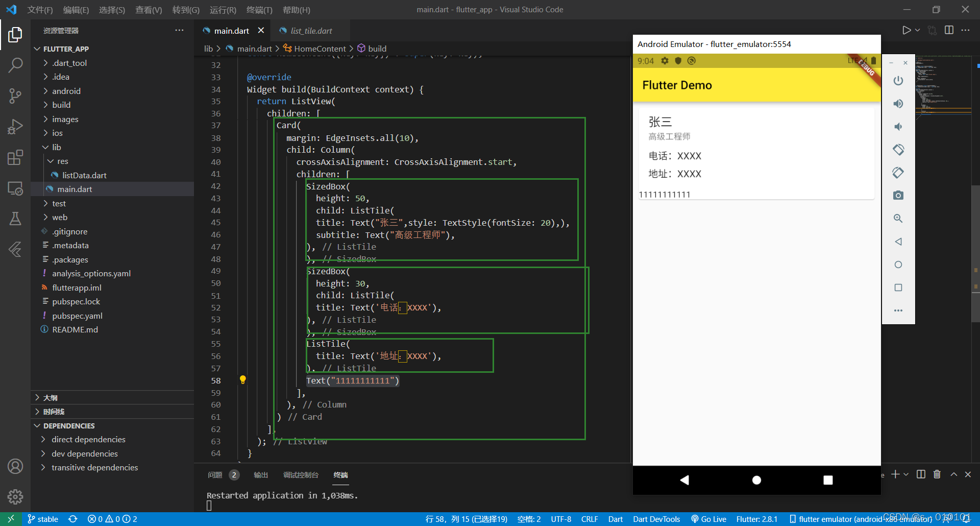Split the editor right
980x526 pixels.
coord(949,30)
